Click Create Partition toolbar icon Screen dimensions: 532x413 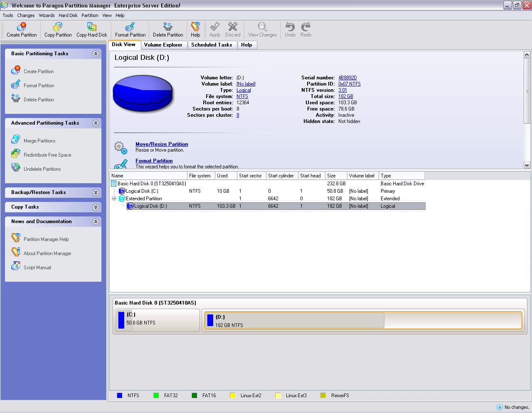pos(22,27)
